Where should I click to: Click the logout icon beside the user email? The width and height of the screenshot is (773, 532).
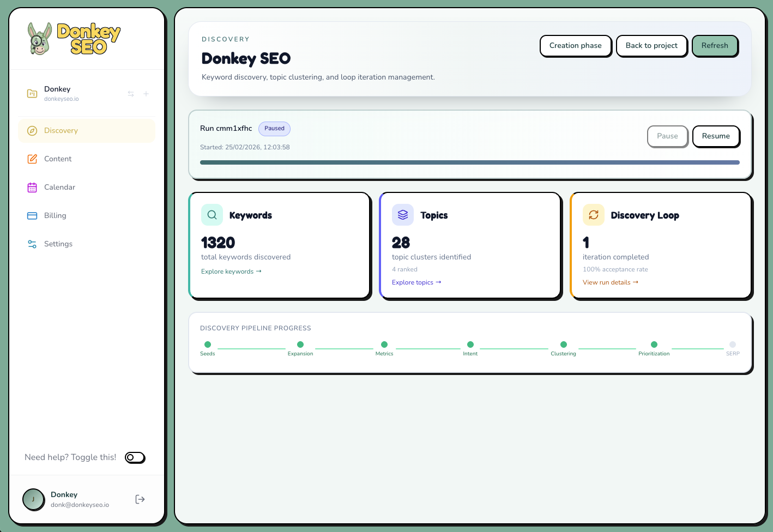(x=140, y=499)
